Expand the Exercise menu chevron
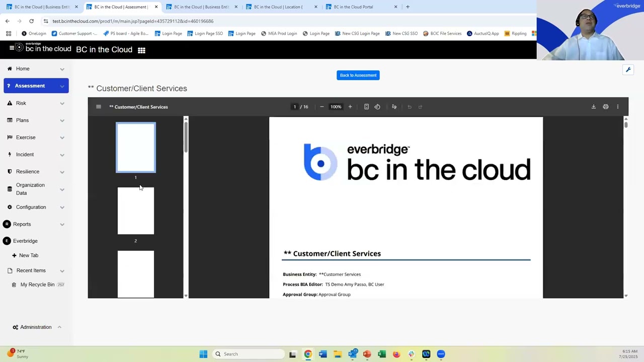 62,138
